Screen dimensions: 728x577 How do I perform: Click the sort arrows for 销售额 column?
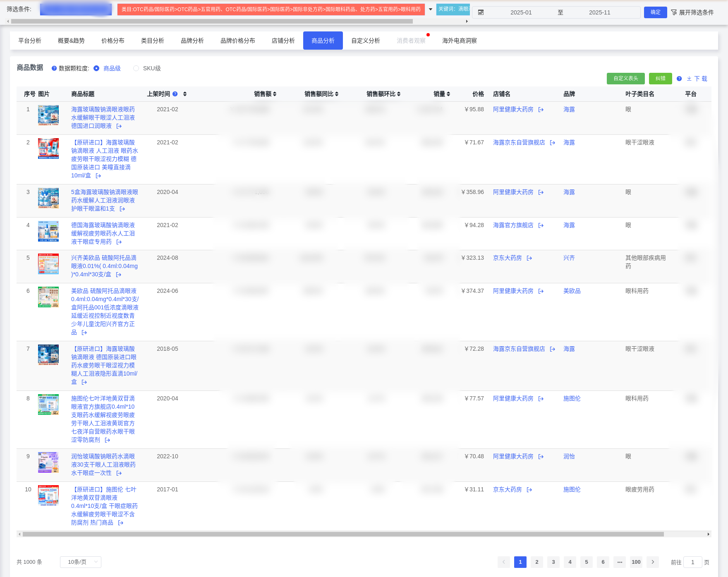click(x=275, y=94)
